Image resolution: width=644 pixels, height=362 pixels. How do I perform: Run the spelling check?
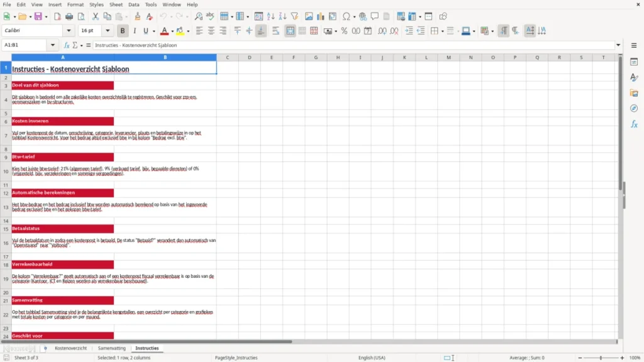point(210,16)
